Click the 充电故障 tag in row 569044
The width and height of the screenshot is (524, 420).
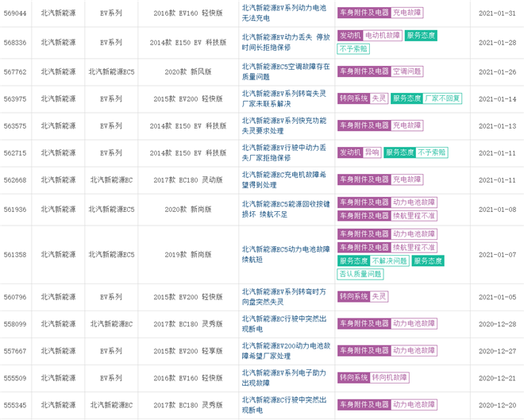[x=406, y=13]
